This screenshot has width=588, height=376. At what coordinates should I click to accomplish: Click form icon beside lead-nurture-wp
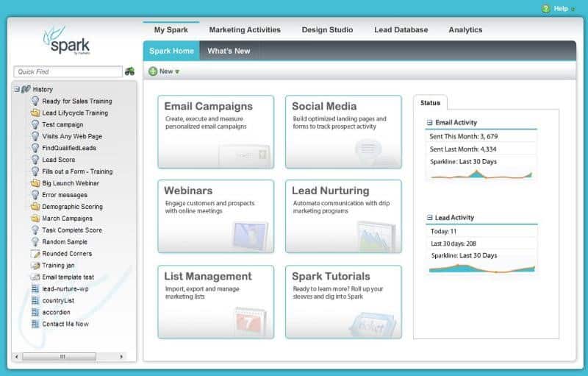(x=35, y=288)
